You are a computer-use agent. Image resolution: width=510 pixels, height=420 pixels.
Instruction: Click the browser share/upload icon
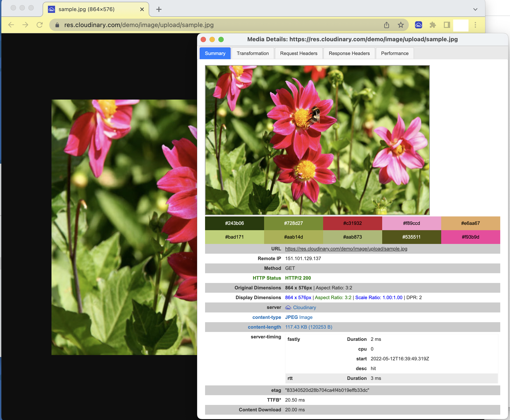coord(387,25)
